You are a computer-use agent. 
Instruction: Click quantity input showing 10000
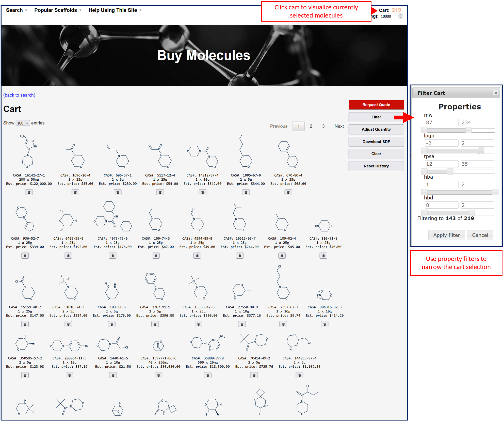[392, 16]
